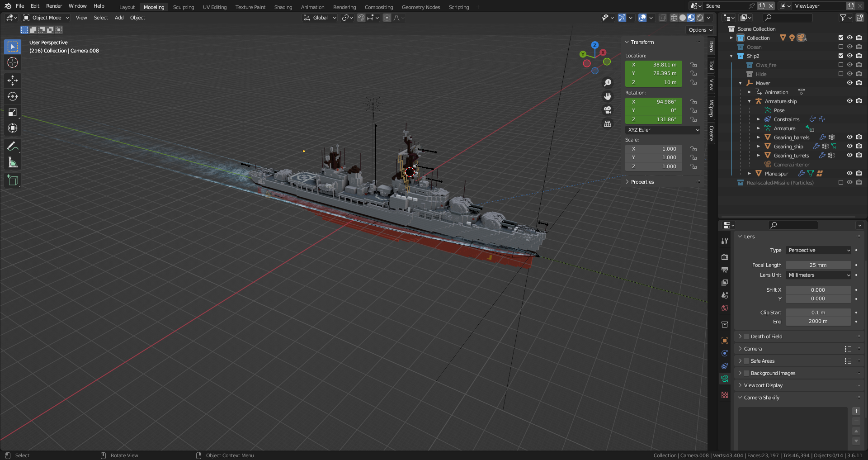868x460 pixels.
Task: Add a new Camera Shakify entry
Action: click(856, 411)
